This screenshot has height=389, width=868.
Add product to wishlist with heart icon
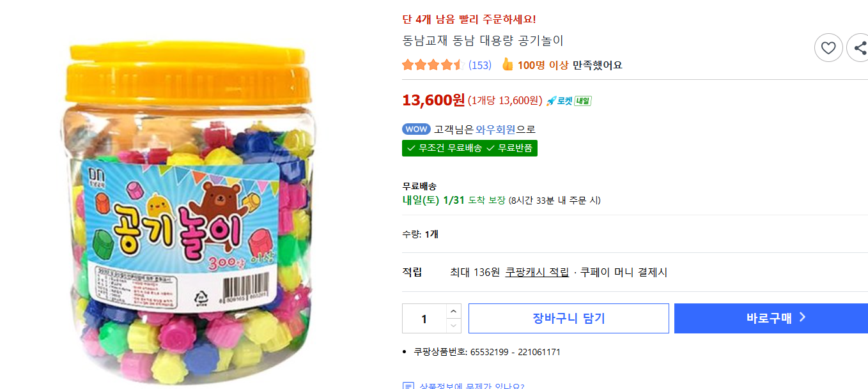tap(828, 47)
